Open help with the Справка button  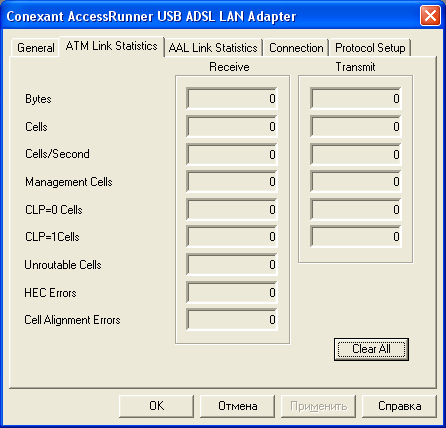(399, 406)
